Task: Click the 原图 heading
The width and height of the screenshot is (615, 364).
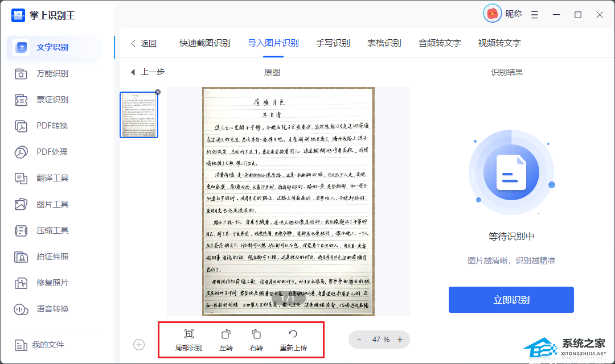Action: point(272,72)
